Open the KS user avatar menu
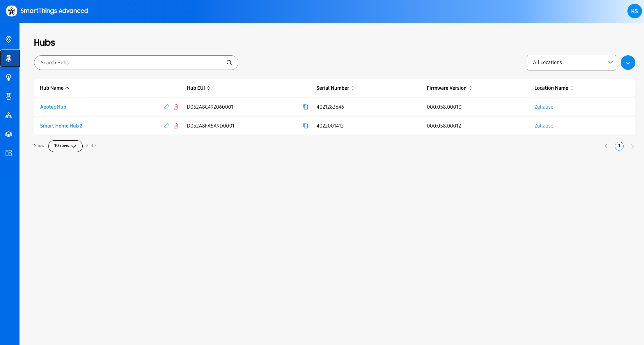The width and height of the screenshot is (644, 345). (x=634, y=11)
